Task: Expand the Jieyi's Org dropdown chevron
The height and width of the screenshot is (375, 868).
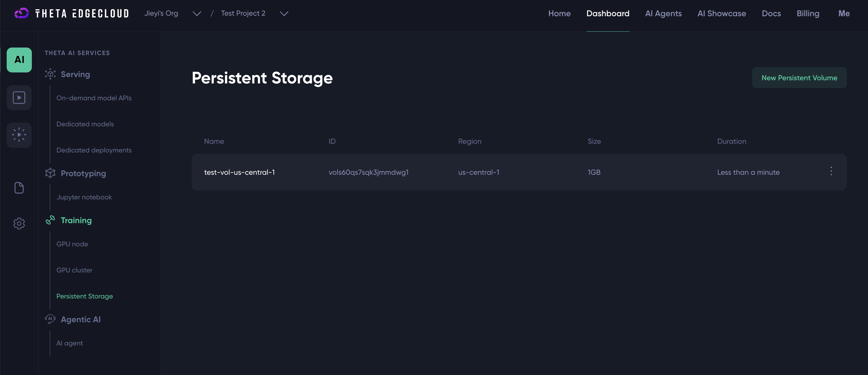Action: 197,14
